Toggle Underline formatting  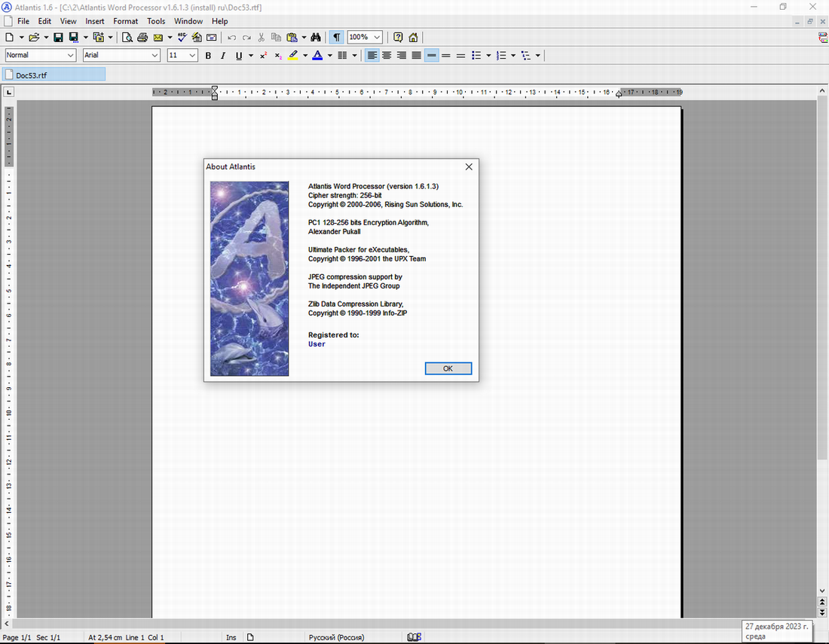239,56
